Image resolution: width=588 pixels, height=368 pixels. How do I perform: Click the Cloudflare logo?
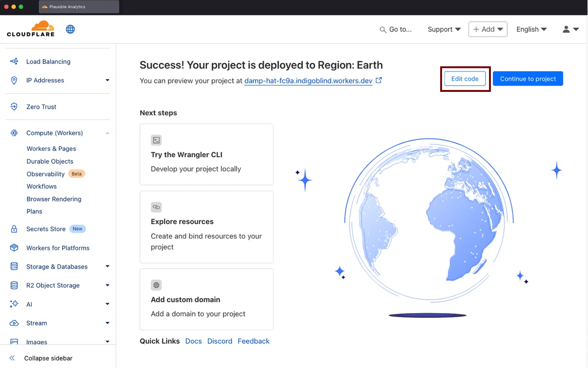[31, 29]
